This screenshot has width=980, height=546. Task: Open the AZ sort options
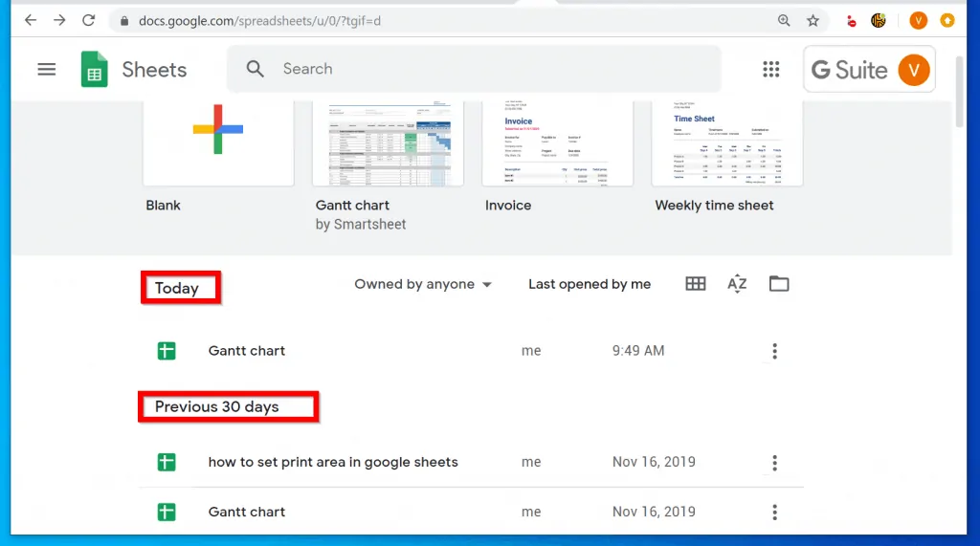(x=737, y=284)
